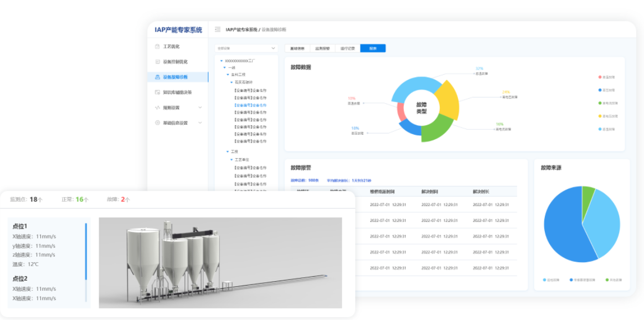Toggle the pink legend dot in 故障数据

click(x=600, y=77)
